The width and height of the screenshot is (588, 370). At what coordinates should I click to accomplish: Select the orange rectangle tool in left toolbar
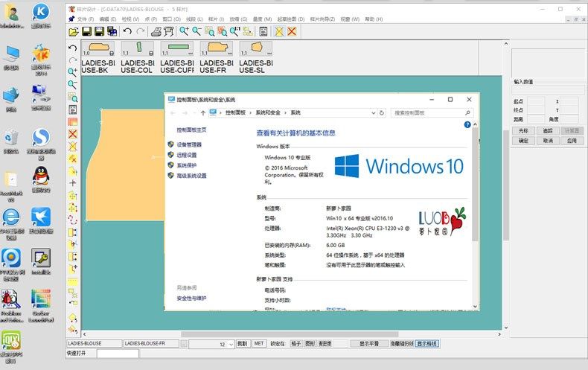pos(73,121)
